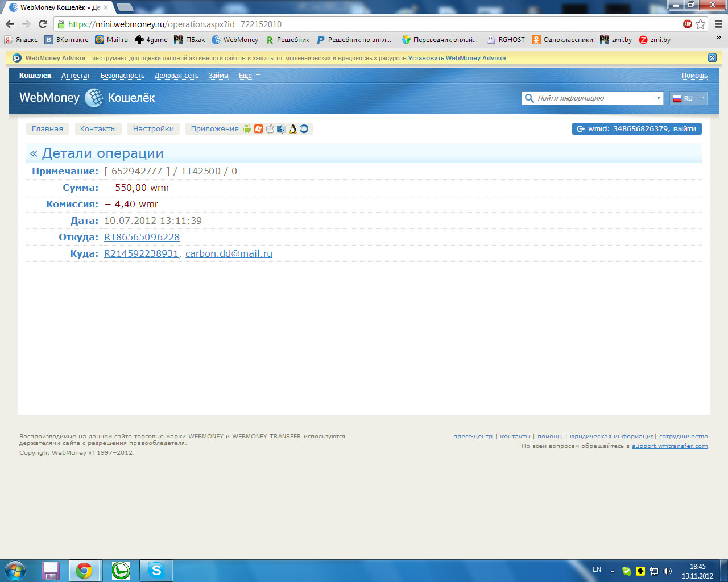
Task: Switch to the Контакты tab
Action: pyautogui.click(x=98, y=129)
